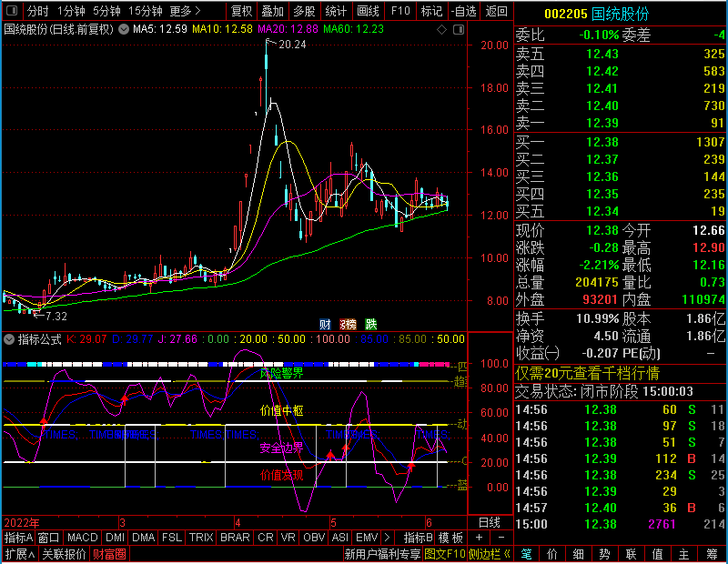Click the 叠加 overlay button

pyautogui.click(x=272, y=11)
